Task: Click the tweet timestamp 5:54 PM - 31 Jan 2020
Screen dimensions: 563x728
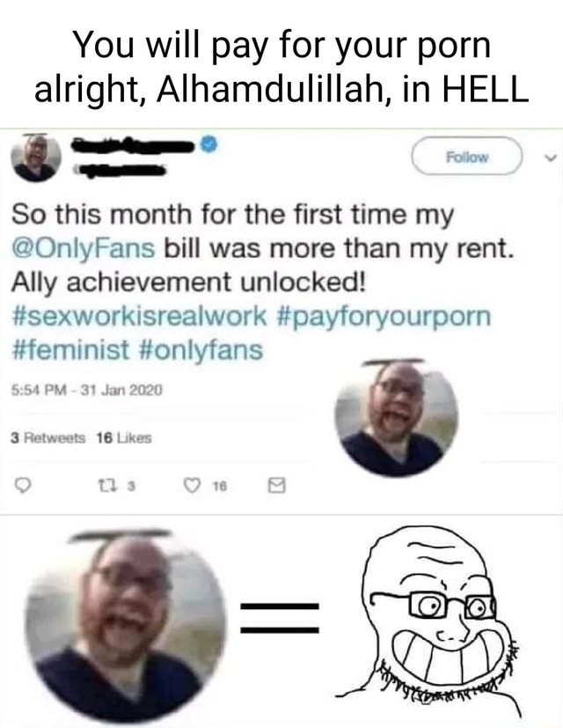Action: pos(87,390)
